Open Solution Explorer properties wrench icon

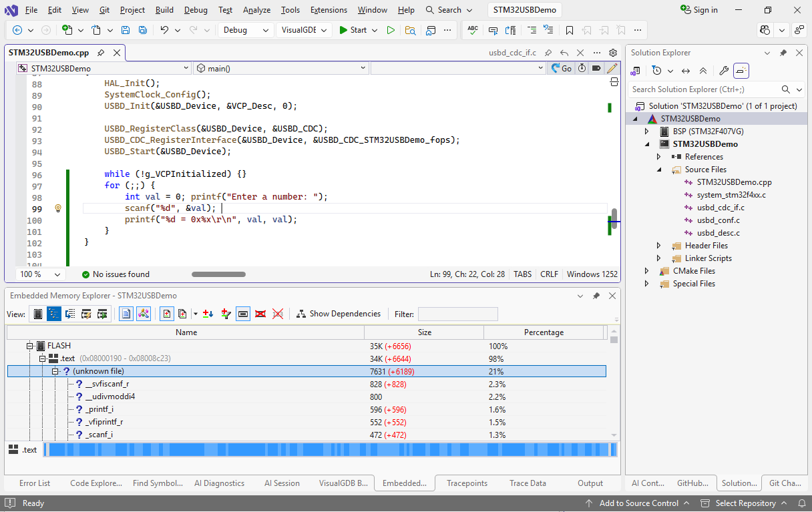point(723,71)
